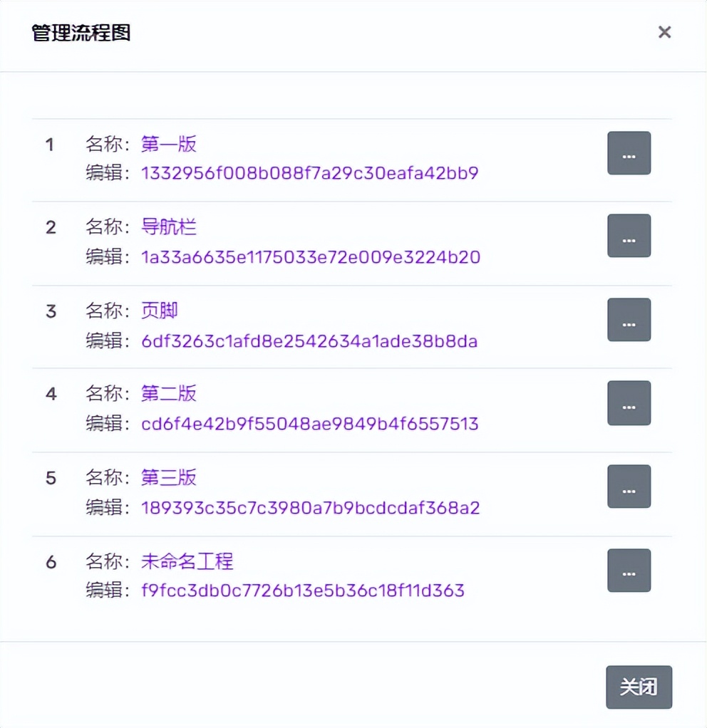Image resolution: width=707 pixels, height=728 pixels.
Task: Open the options menu for 第三版
Action: click(629, 487)
